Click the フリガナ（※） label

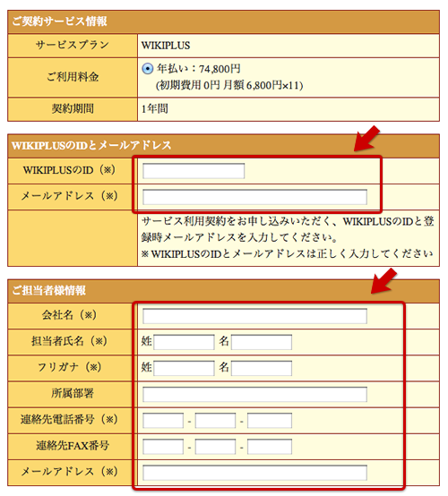click(69, 367)
